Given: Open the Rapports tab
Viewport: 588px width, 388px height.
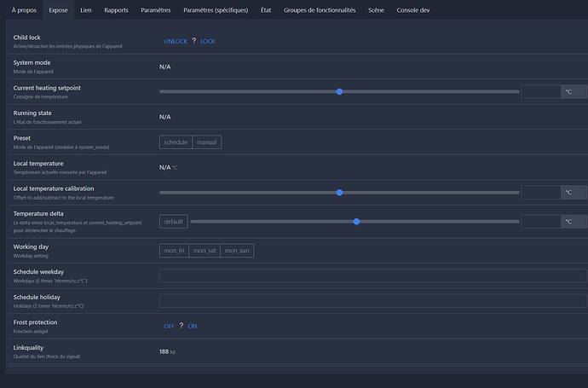Looking at the screenshot, I should click(116, 10).
